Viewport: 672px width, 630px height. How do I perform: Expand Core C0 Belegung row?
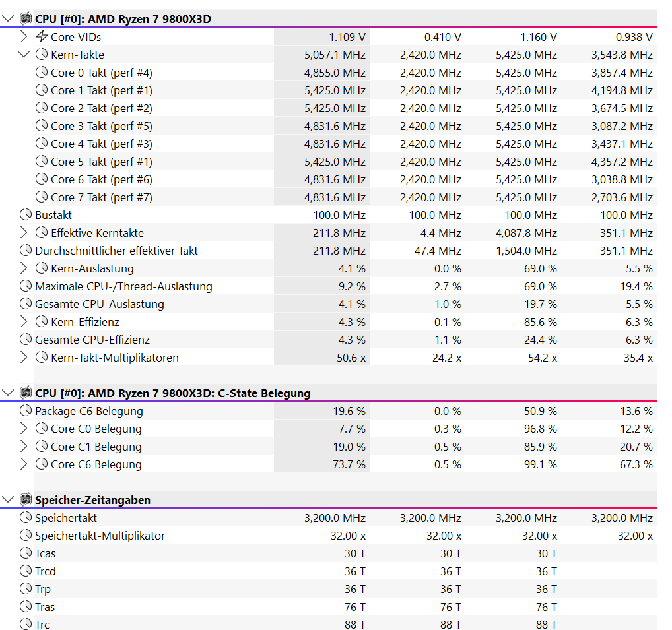pos(24,428)
